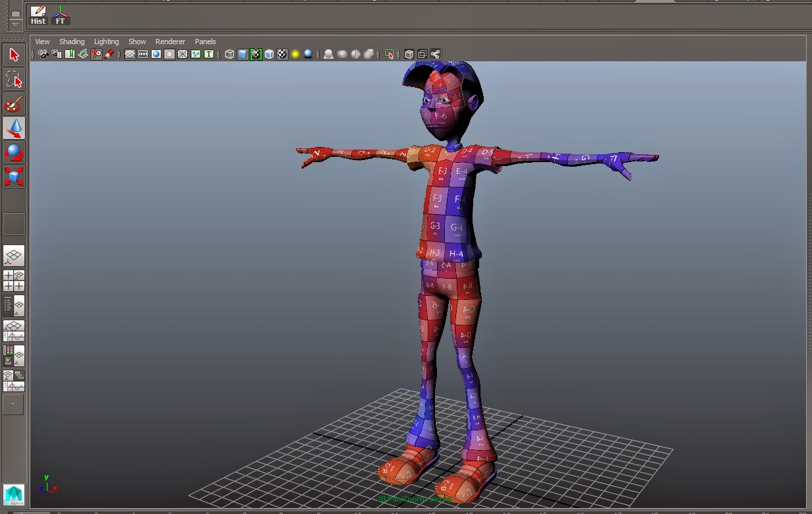The height and width of the screenshot is (514, 812).
Task: Open the Panels menu
Action: pyautogui.click(x=205, y=41)
